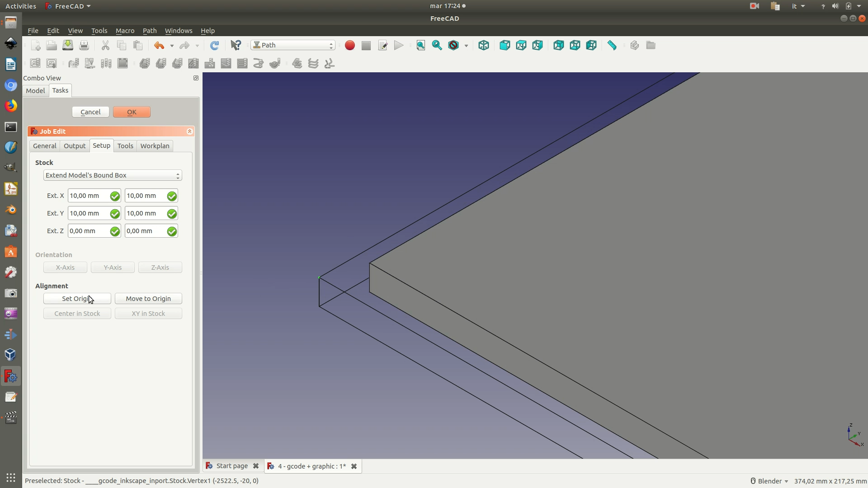Close the Start page document tab
Image resolution: width=868 pixels, height=488 pixels.
coord(256,466)
